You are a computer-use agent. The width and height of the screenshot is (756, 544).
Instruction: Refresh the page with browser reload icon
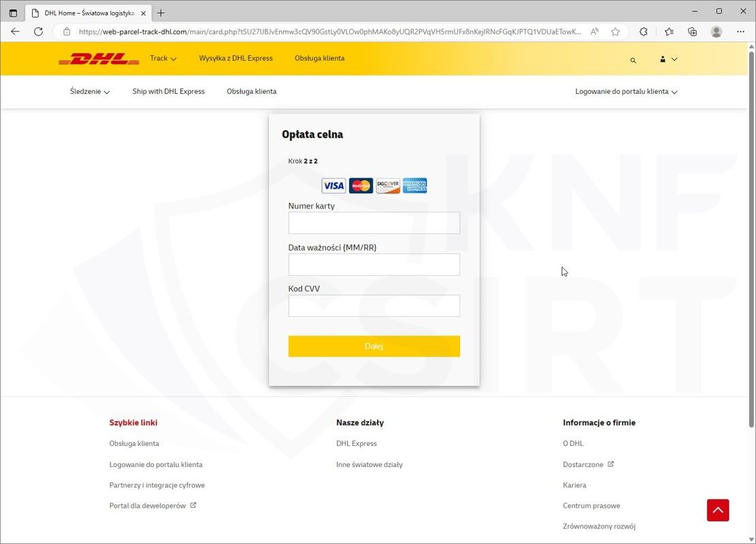click(x=39, y=31)
